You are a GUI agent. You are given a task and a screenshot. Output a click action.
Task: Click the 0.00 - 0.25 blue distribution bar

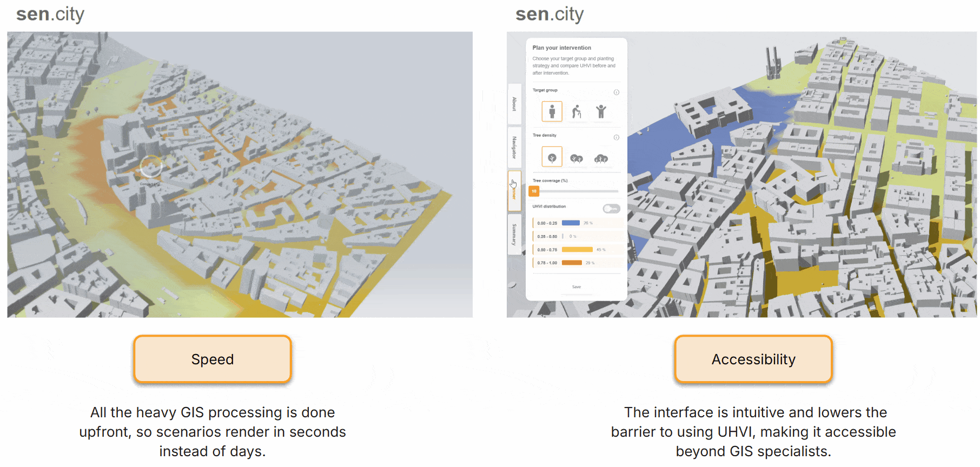tap(571, 223)
